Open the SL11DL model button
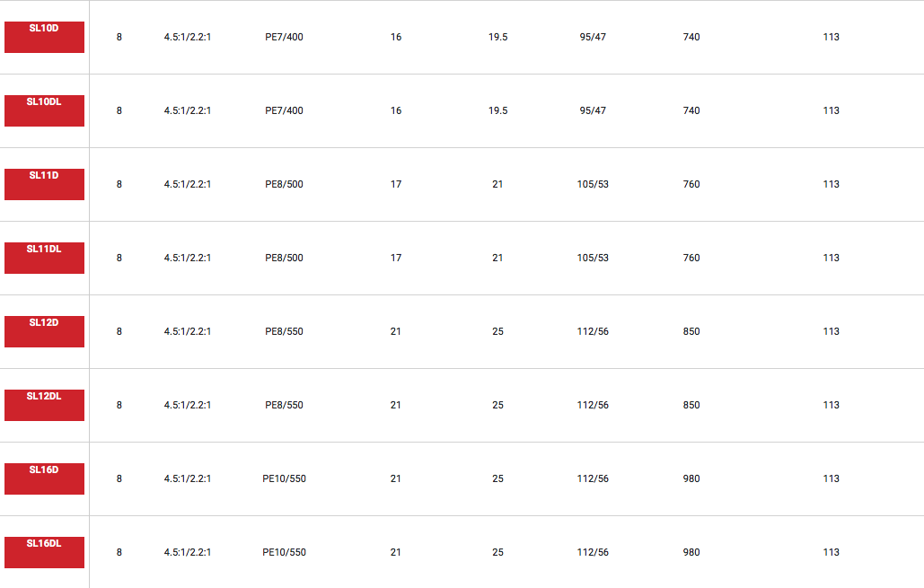 pos(44,258)
